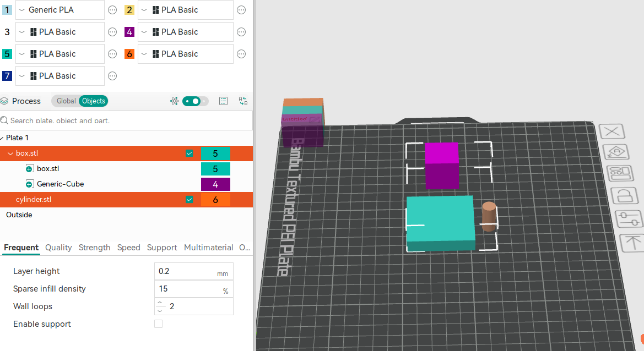Open the filament 6 PLA Basic dropdown
The height and width of the screenshot is (351, 644).
coord(186,54)
